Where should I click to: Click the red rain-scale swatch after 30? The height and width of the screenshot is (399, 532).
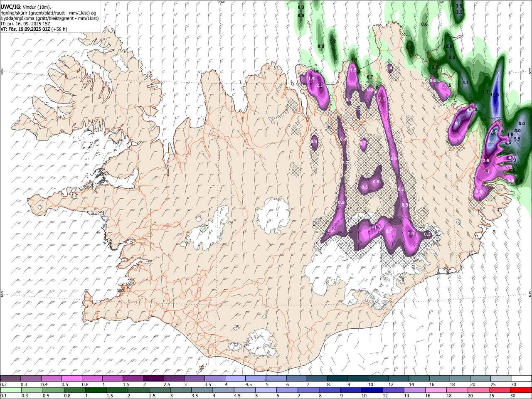[x=521, y=390]
